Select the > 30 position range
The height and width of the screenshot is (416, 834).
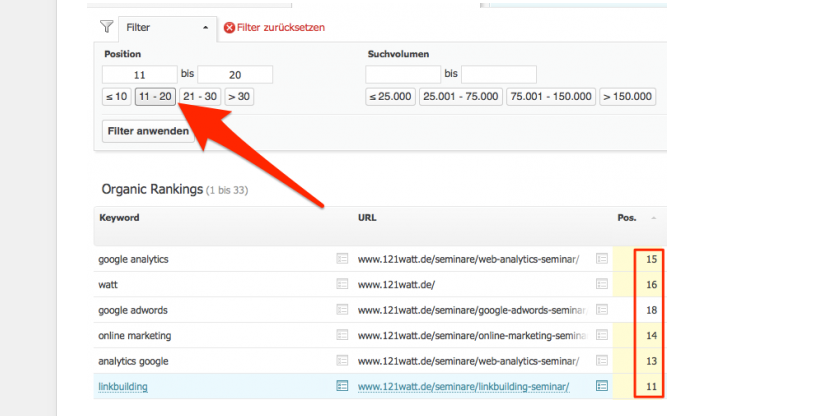point(239,97)
